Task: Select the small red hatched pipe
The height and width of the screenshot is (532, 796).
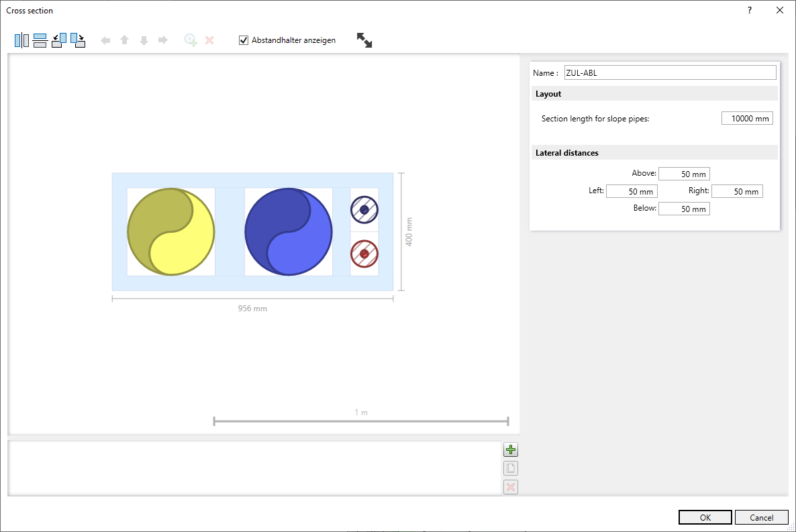Action: [364, 254]
